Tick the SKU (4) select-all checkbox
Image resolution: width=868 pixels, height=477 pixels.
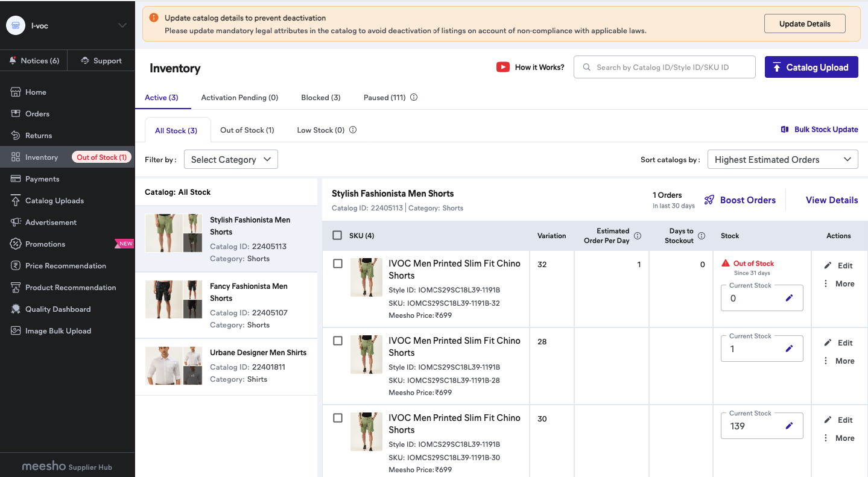(x=338, y=236)
